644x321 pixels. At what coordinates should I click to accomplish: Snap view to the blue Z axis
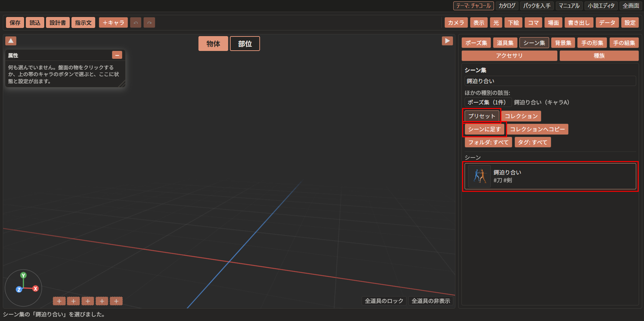click(19, 289)
